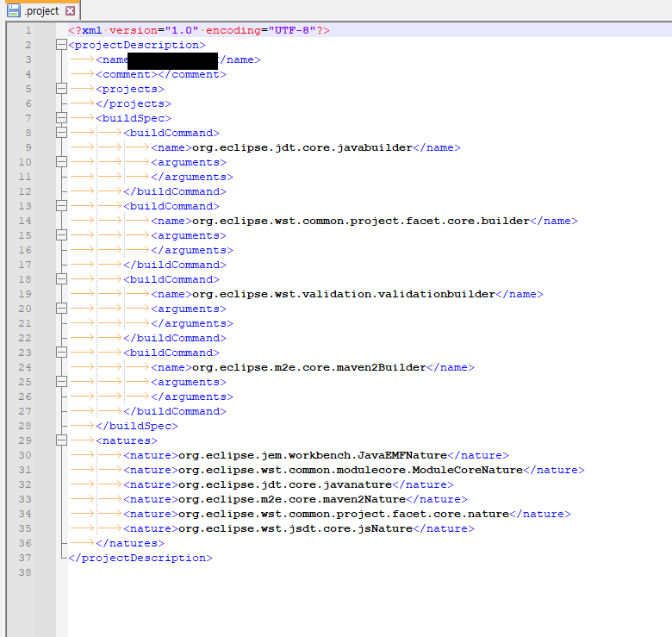This screenshot has width=672, height=637.
Task: Click the xml version declaration text
Action: (199, 30)
